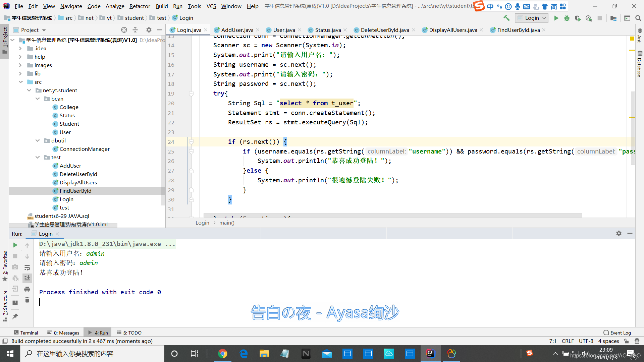
Task: Open Chrome from the Windows taskbar
Action: click(222, 354)
